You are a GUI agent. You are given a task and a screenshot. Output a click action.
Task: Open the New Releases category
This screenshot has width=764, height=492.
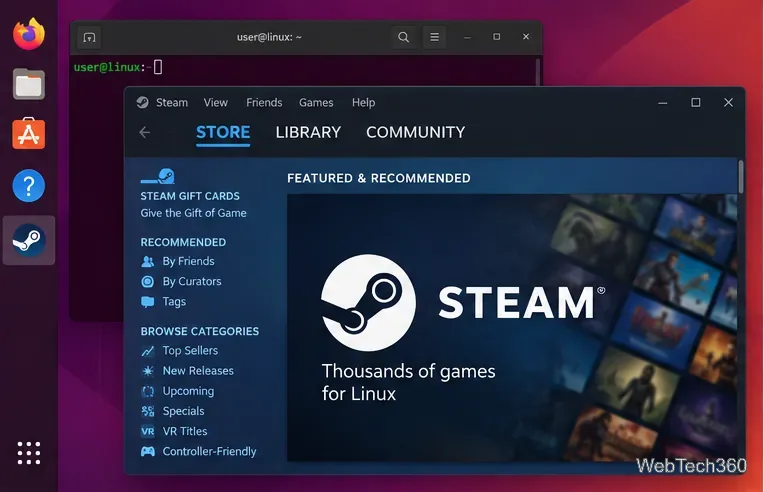click(198, 371)
